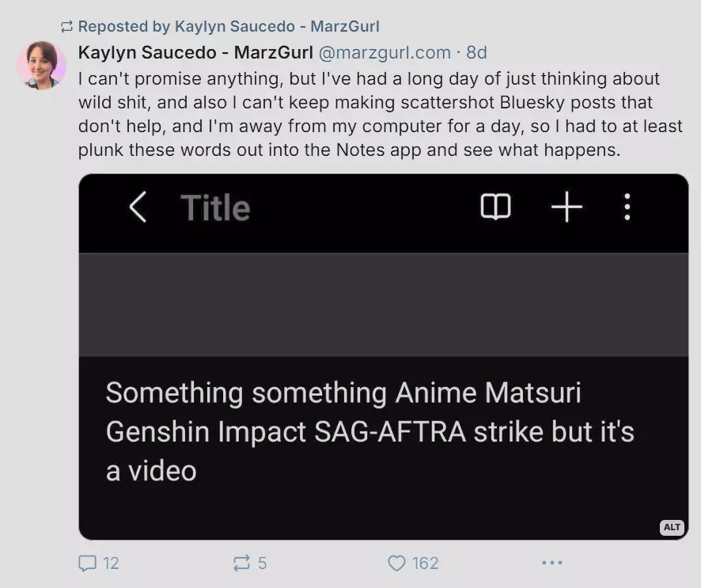Viewport: 701px width, 588px height.
Task: Tap the book reading mode icon
Action: [x=495, y=207]
